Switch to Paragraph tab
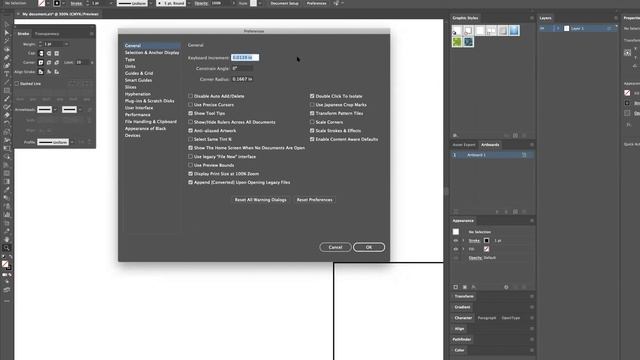This screenshot has height=360, width=640. (x=487, y=318)
